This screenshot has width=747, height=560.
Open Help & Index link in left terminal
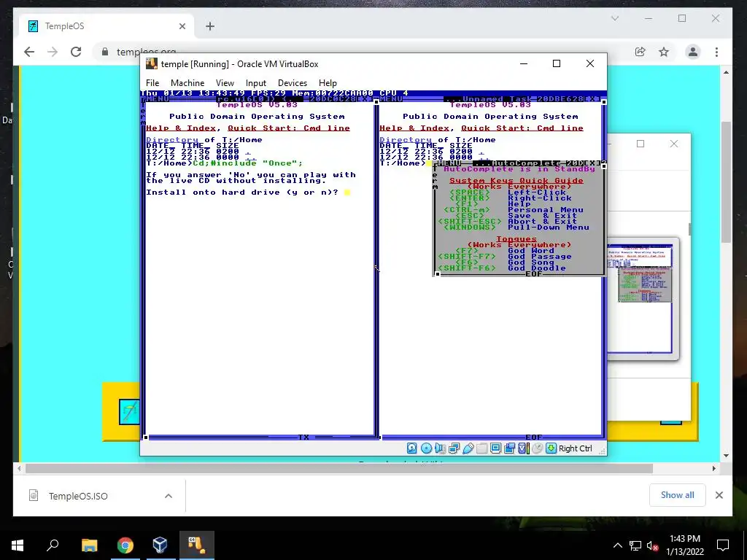click(181, 128)
